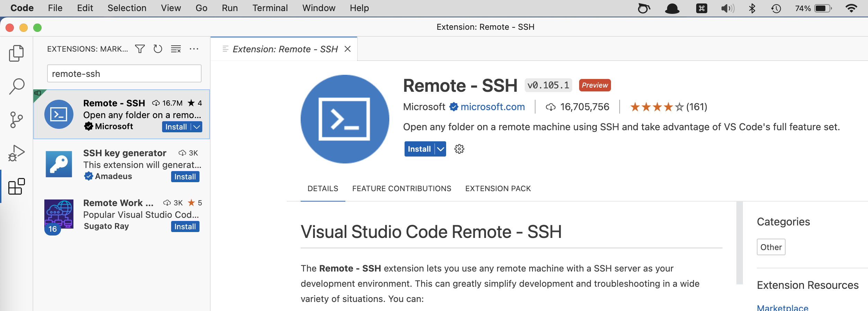
Task: Click the 16,705,756 install count
Action: [585, 107]
